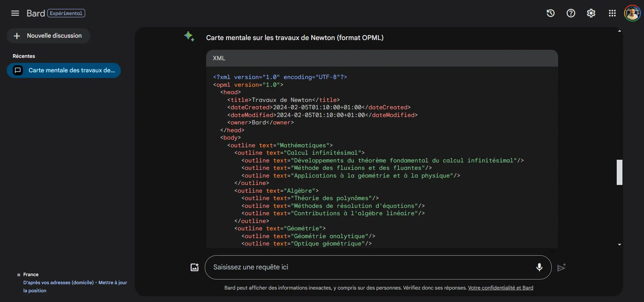Click the vertical scrollbar thumb
The image size is (644, 302).
click(619, 172)
